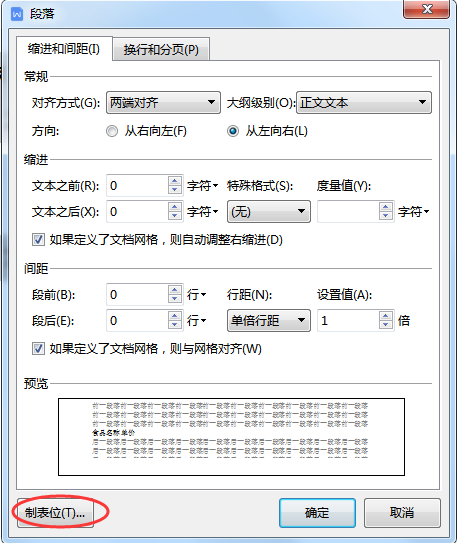The height and width of the screenshot is (543, 458).
Task: Switch to the 换行和分页 tab
Action: [161, 50]
